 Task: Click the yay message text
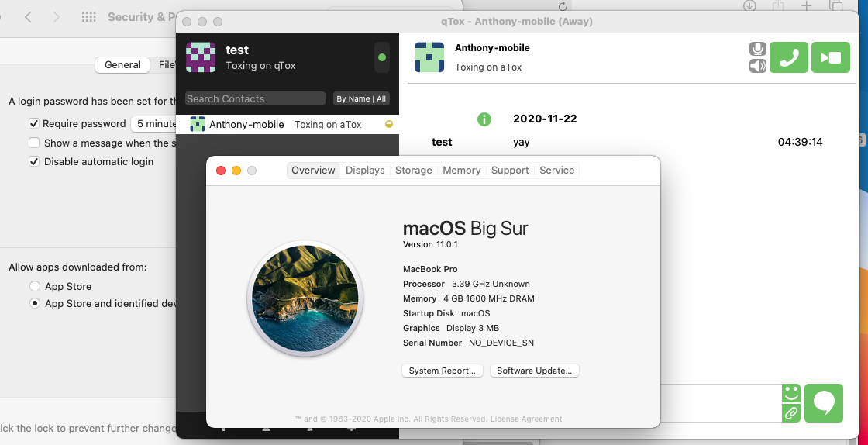click(522, 142)
